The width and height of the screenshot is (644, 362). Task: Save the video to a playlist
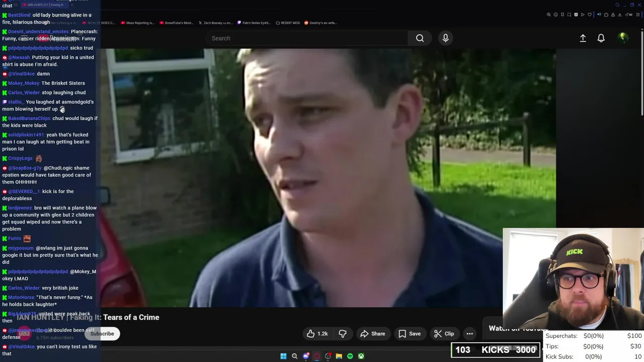410,333
